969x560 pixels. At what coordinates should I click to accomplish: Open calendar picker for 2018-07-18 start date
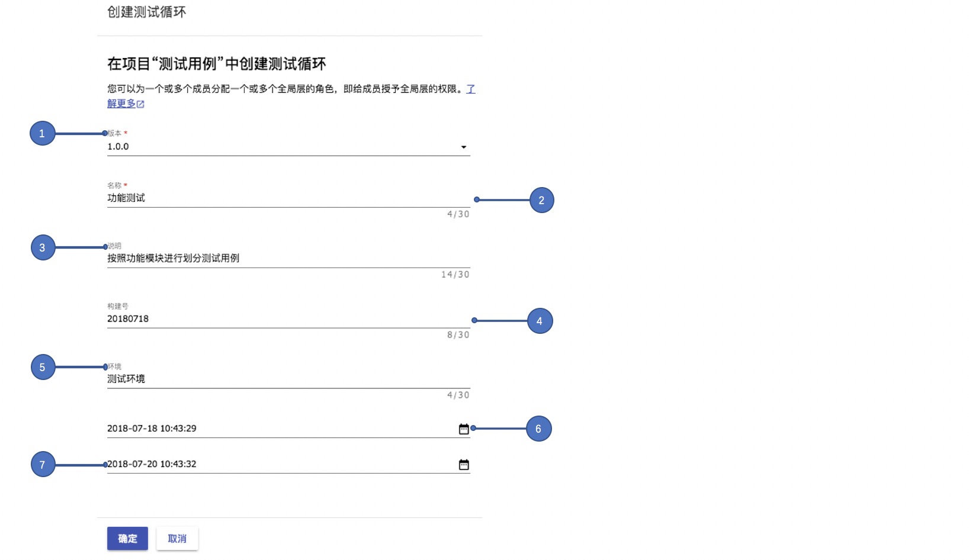point(464,429)
